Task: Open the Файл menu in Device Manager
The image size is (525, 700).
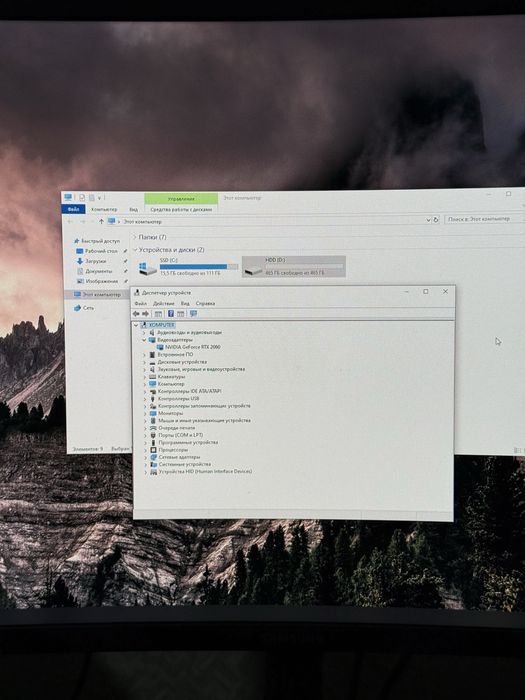Action: (x=140, y=304)
